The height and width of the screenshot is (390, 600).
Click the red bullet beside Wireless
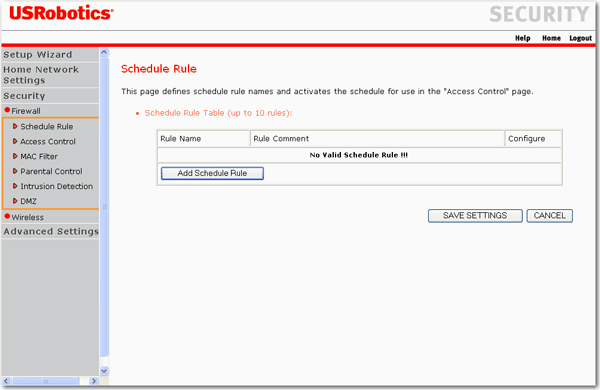(7, 216)
